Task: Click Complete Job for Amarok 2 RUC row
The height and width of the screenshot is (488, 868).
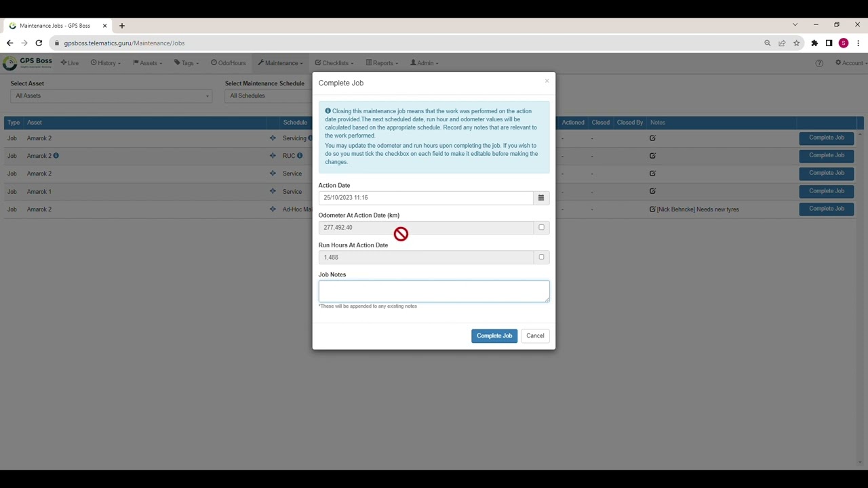Action: (826, 155)
